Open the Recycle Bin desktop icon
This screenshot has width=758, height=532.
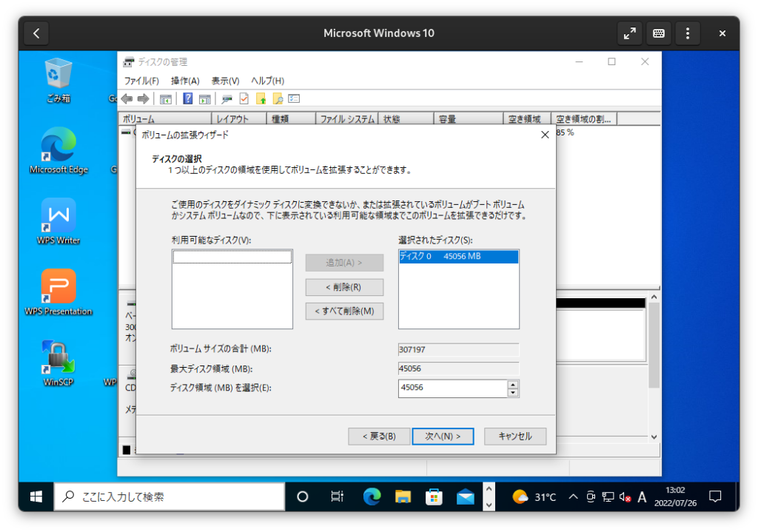(x=58, y=81)
